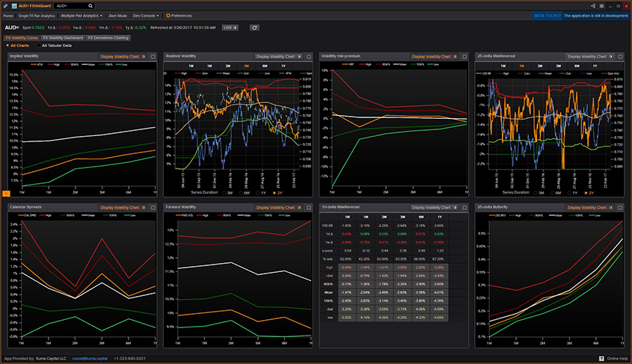Click the search magnifier icon in AUD= box
Viewport: 632px width, 364px height.
[x=90, y=6]
